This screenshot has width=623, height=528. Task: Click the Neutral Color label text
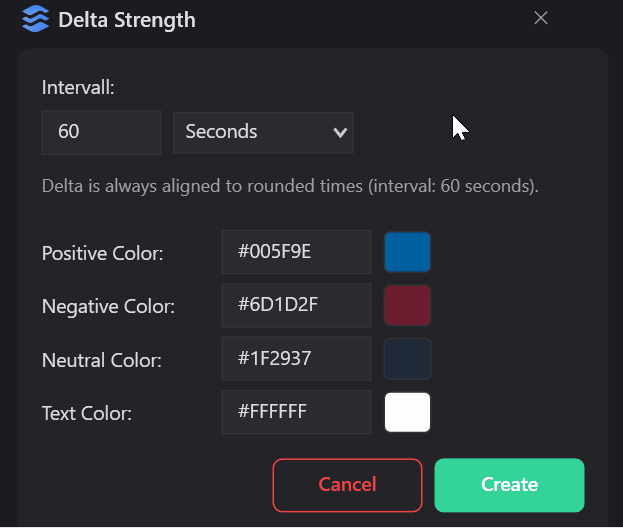coord(101,360)
